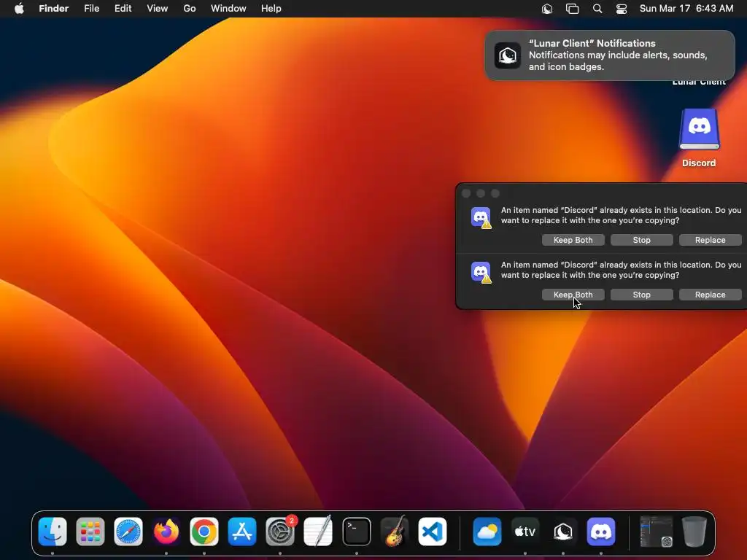Click Replace in the upper dialog row

711,240
